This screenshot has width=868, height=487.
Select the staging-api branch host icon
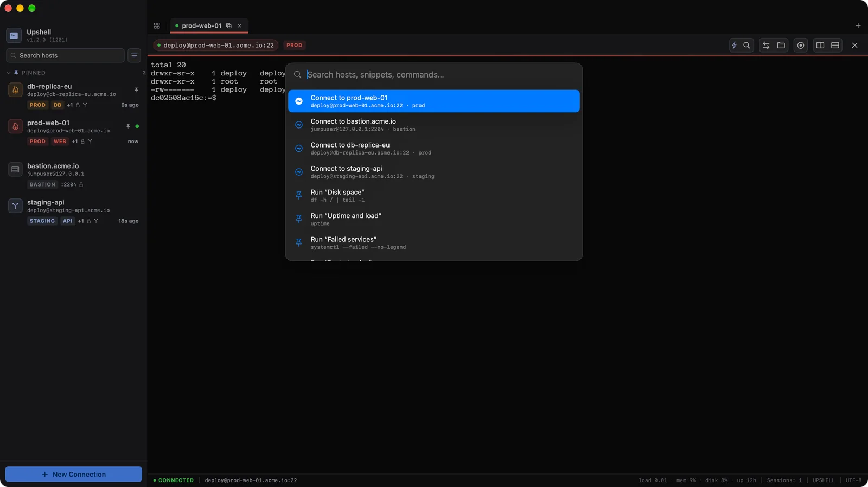15,206
